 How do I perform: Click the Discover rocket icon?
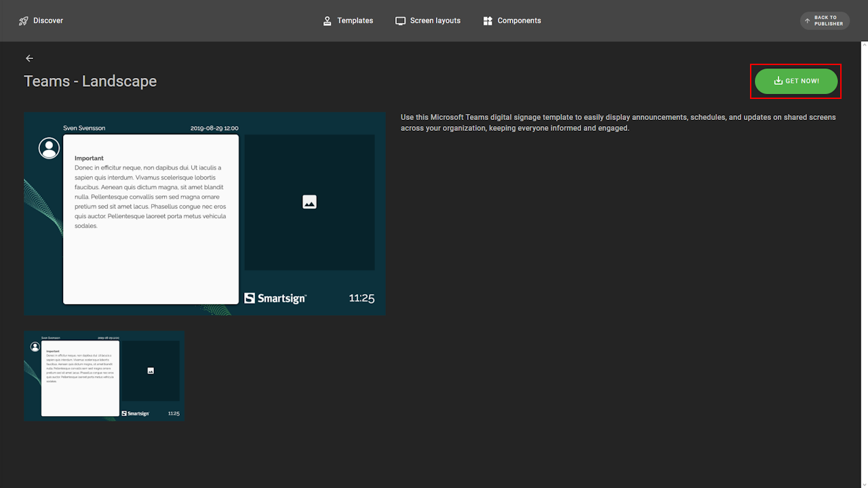coord(24,21)
